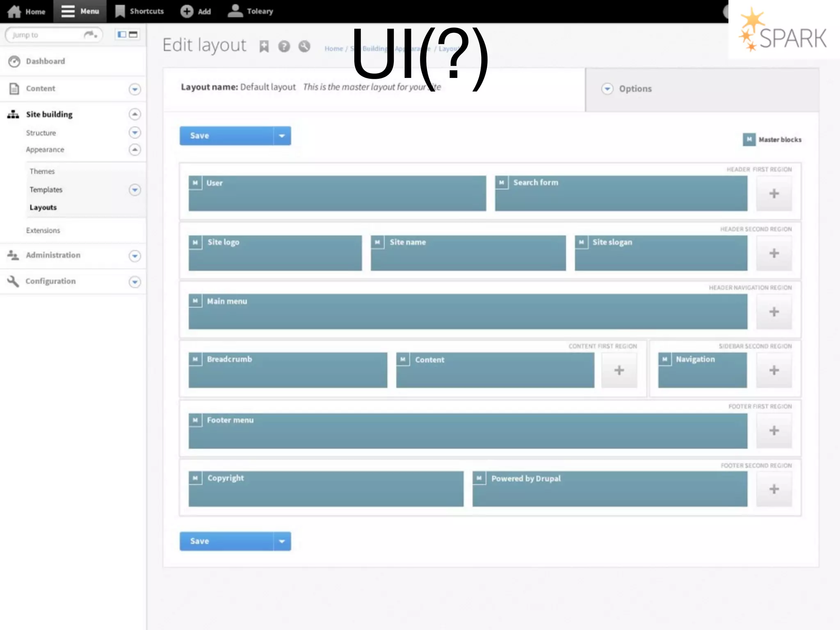Follow the Home breadcrumb link
Viewport: 840px width, 630px height.
pos(333,48)
